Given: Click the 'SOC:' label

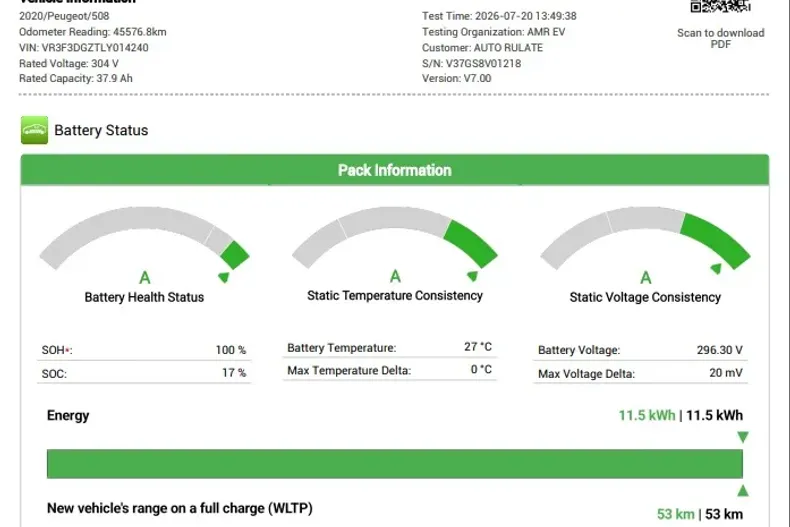Looking at the screenshot, I should (x=54, y=374).
